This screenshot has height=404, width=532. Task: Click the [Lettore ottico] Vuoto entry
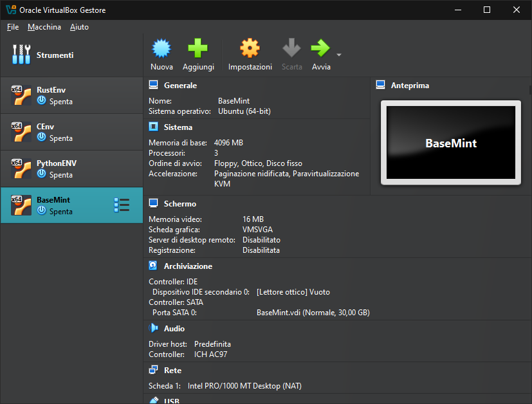pyautogui.click(x=293, y=292)
